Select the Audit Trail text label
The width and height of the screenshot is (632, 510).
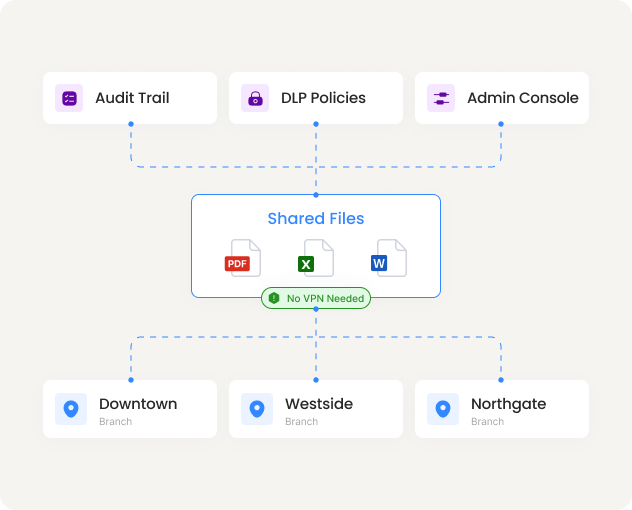pos(132,98)
